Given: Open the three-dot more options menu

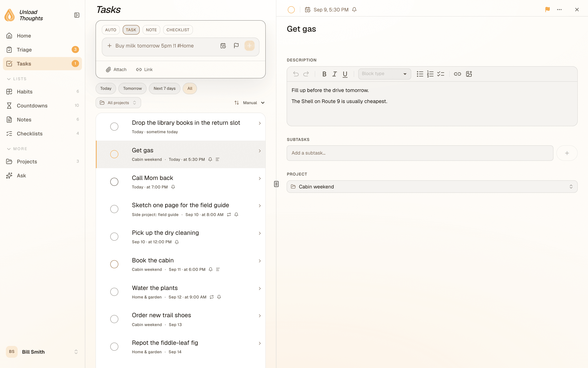Looking at the screenshot, I should pyautogui.click(x=559, y=10).
